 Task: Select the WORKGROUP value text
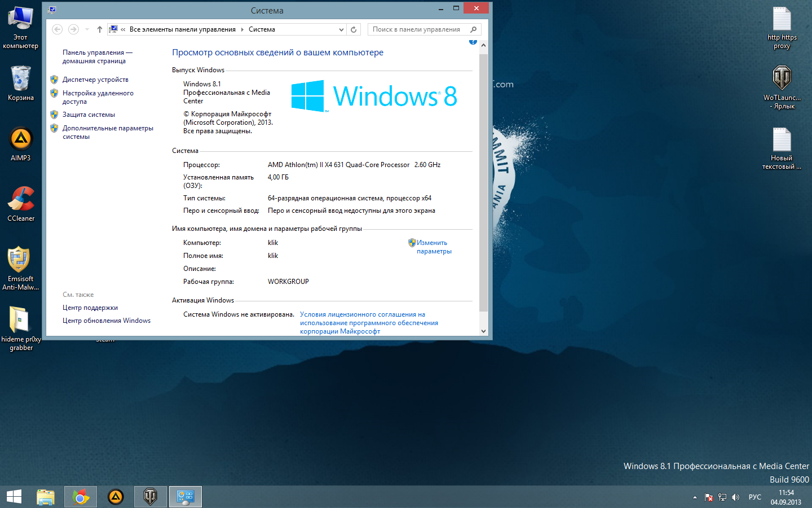tap(288, 282)
